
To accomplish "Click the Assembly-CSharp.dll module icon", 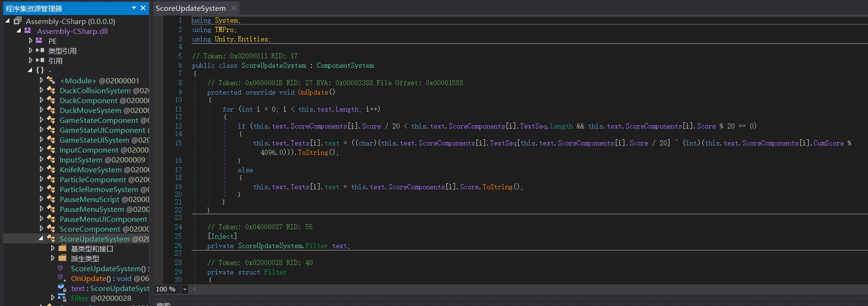I will [x=28, y=31].
